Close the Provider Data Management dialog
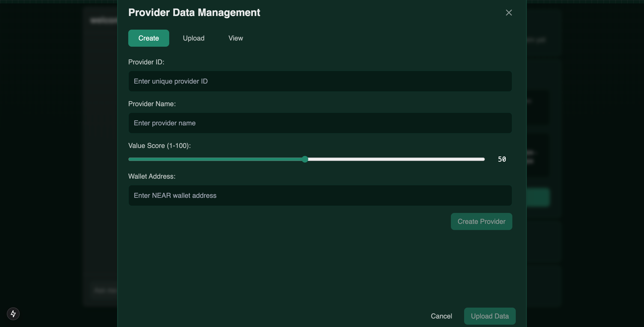 (508, 13)
